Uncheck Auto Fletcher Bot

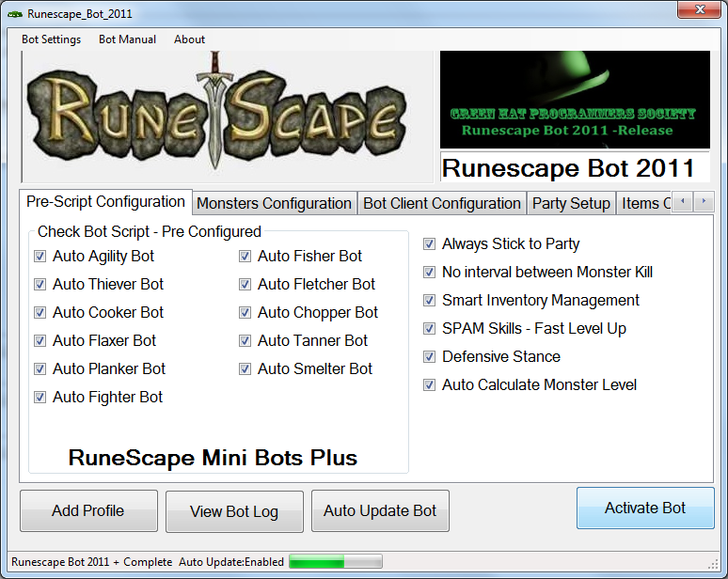click(x=245, y=285)
